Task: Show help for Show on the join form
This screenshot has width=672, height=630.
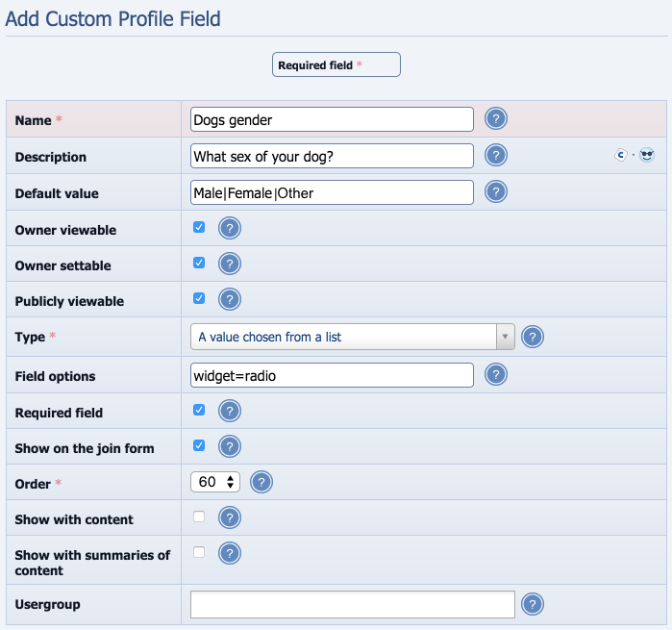Action: (x=230, y=446)
